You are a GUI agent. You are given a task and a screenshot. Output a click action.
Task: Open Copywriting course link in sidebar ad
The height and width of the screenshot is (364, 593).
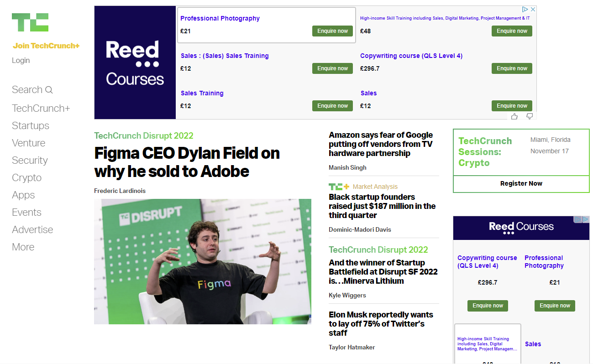[487, 261]
